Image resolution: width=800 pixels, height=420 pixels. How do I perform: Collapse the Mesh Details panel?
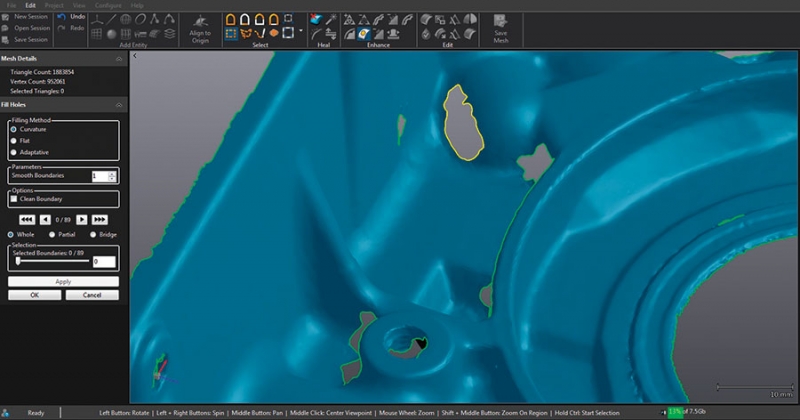pyautogui.click(x=120, y=60)
